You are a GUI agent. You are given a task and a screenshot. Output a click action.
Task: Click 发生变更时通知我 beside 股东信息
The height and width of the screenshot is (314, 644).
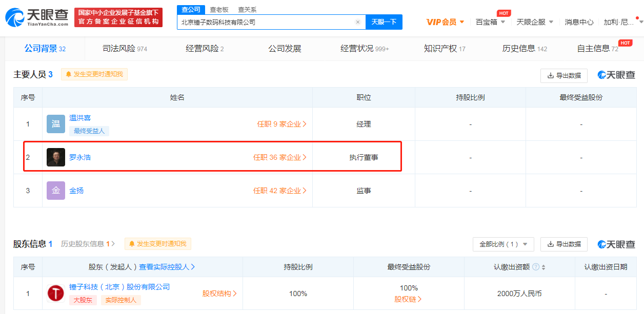pyautogui.click(x=157, y=244)
